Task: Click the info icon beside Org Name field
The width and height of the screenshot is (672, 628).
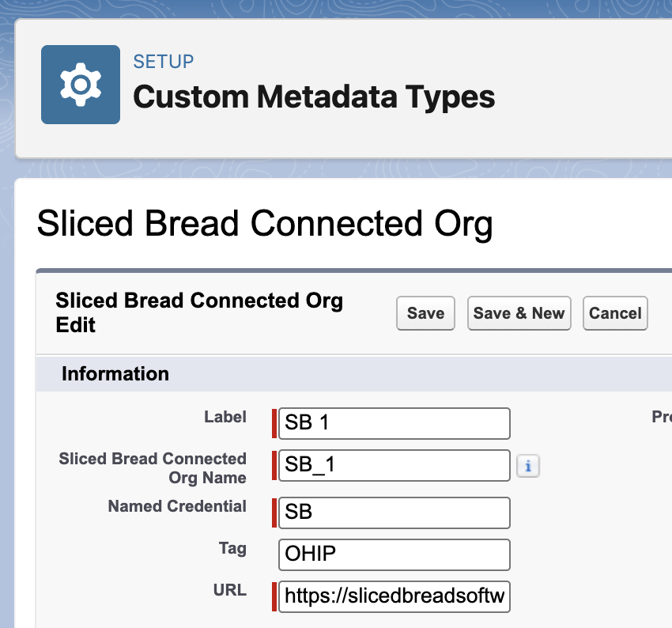Action: [527, 467]
